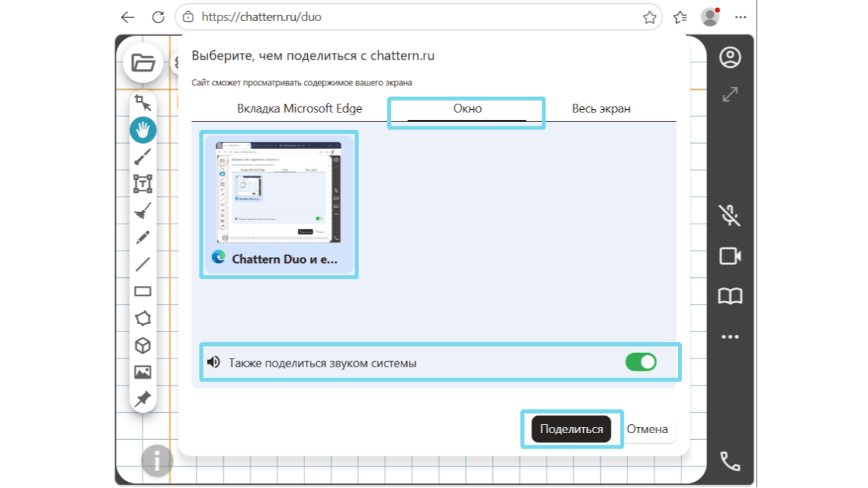Image resolution: width=868 pixels, height=488 pixels.
Task: Open the three-dots more menu
Action: tap(730, 337)
